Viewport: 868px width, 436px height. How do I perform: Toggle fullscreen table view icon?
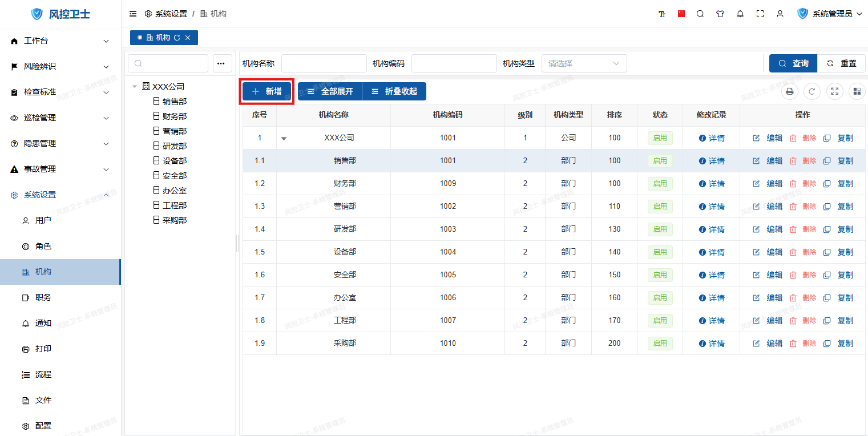(834, 91)
